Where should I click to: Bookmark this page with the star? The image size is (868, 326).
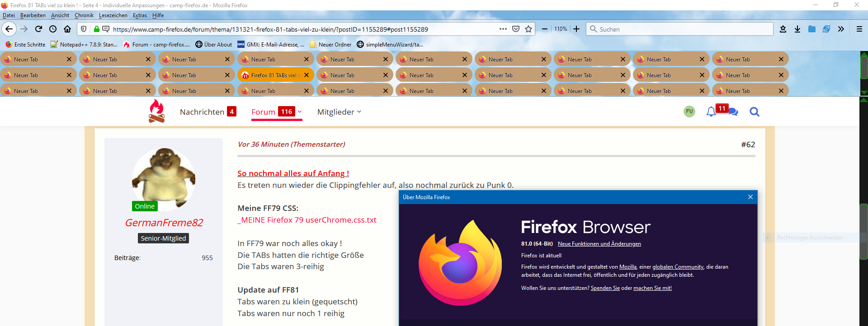point(528,29)
